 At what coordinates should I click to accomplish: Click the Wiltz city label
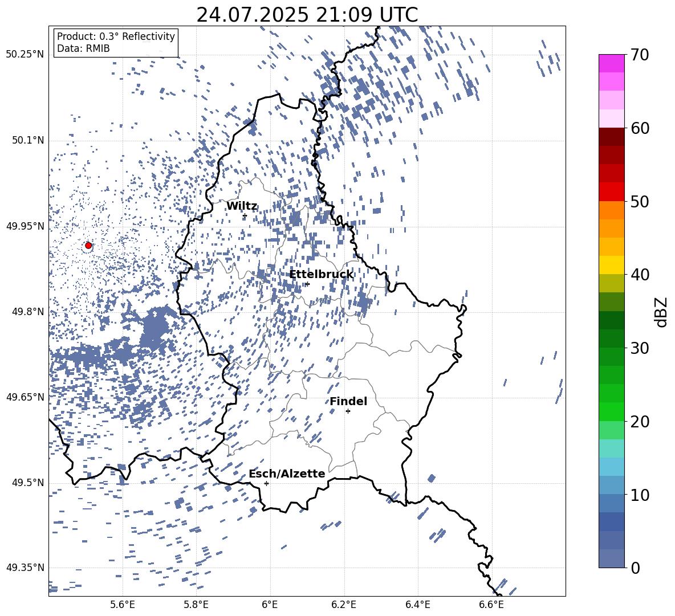click(x=242, y=206)
